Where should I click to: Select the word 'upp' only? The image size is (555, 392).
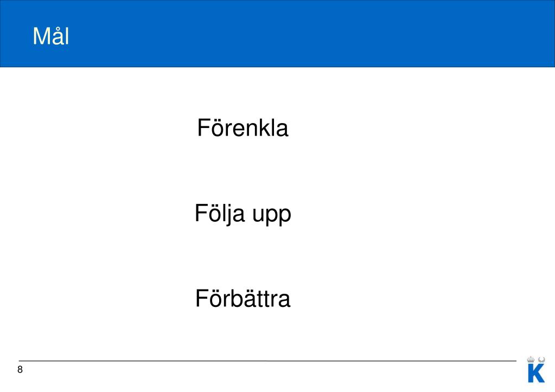point(272,215)
